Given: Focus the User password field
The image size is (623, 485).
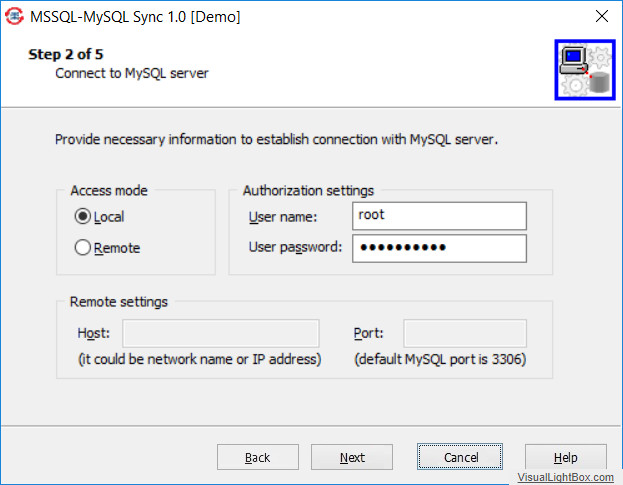Looking at the screenshot, I should tap(439, 248).
